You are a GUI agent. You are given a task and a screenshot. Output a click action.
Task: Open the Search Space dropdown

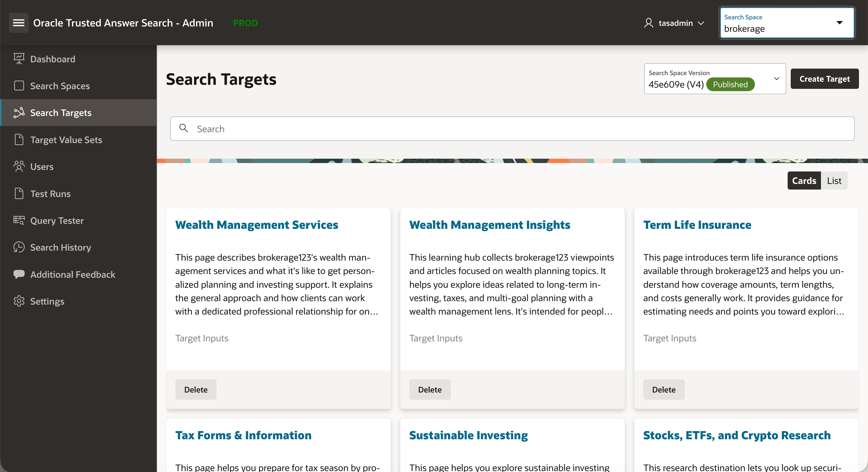coord(839,22)
